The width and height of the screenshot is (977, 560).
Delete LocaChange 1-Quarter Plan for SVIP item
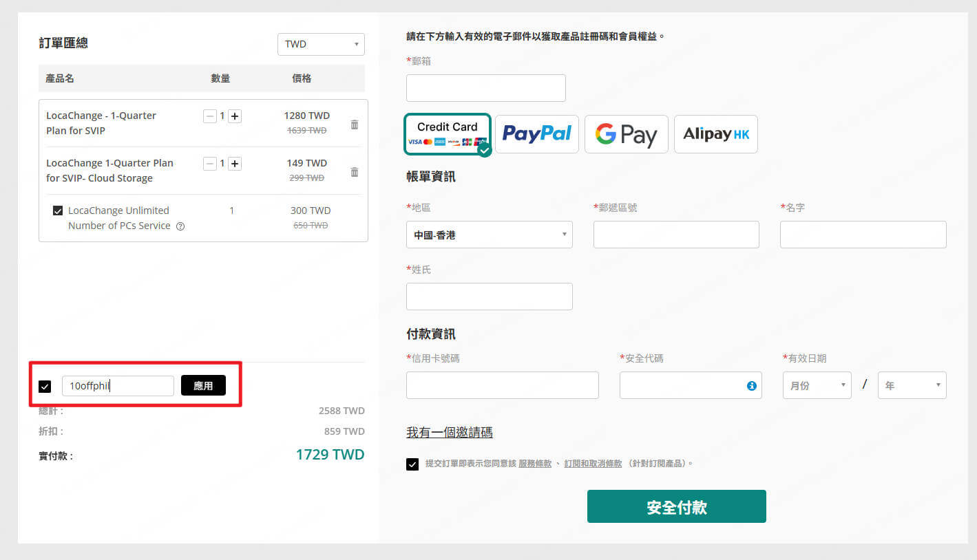coord(355,125)
